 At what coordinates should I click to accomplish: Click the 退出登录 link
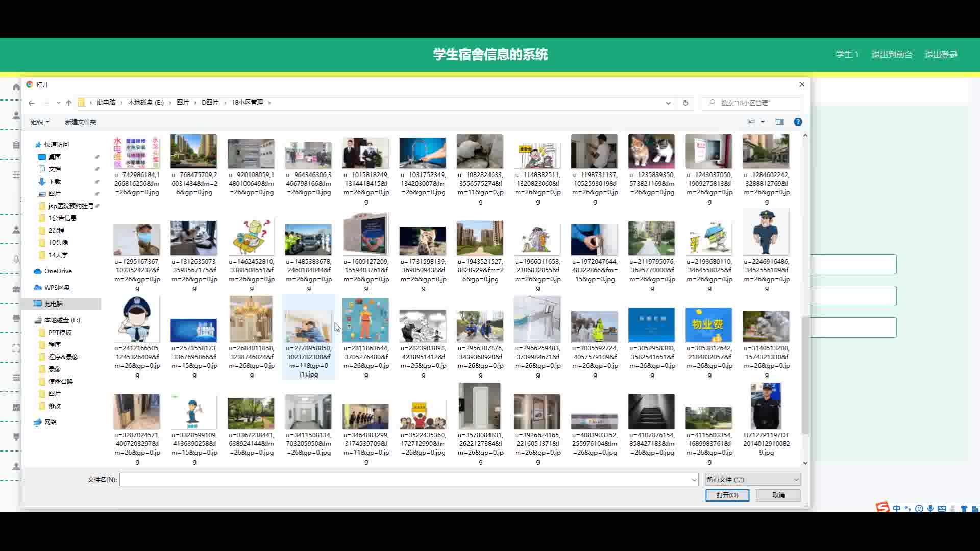click(x=941, y=55)
